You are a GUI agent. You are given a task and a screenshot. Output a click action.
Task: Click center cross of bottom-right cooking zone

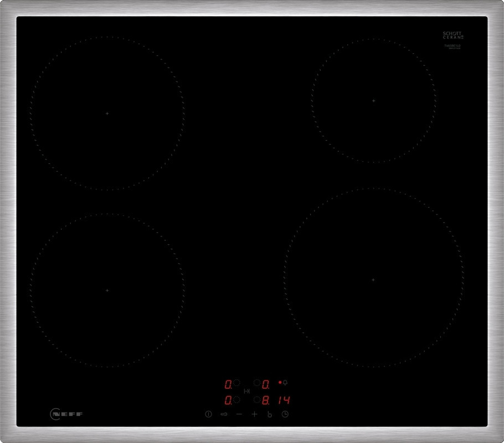[373, 280]
